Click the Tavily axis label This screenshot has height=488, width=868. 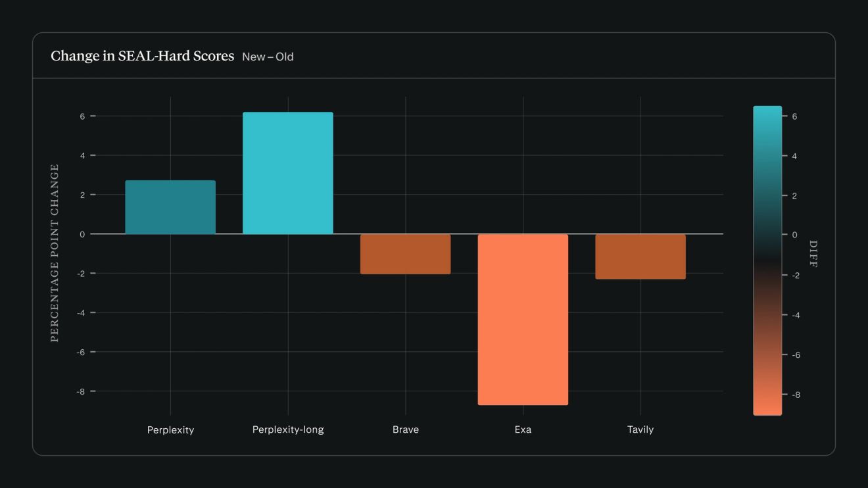point(640,429)
